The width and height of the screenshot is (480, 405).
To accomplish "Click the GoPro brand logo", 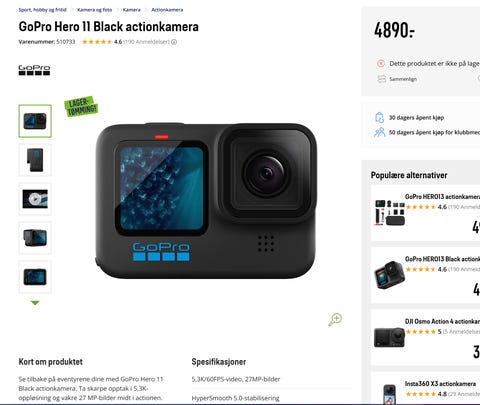I will (34, 70).
